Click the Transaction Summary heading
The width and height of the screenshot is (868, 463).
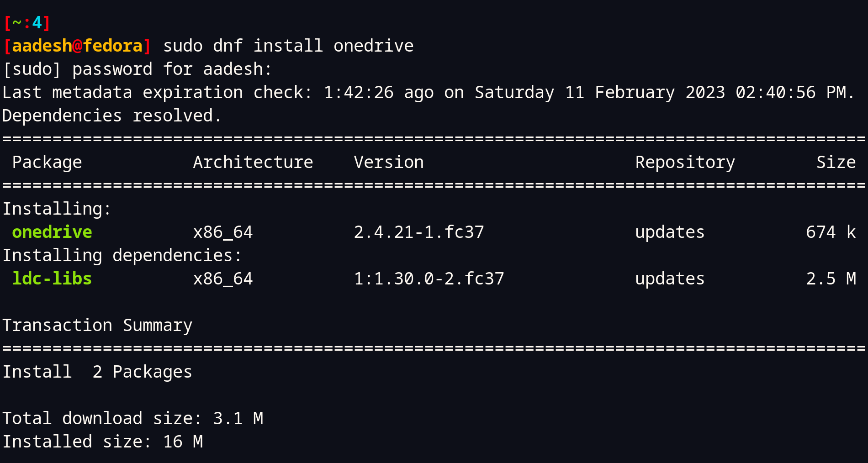point(97,325)
